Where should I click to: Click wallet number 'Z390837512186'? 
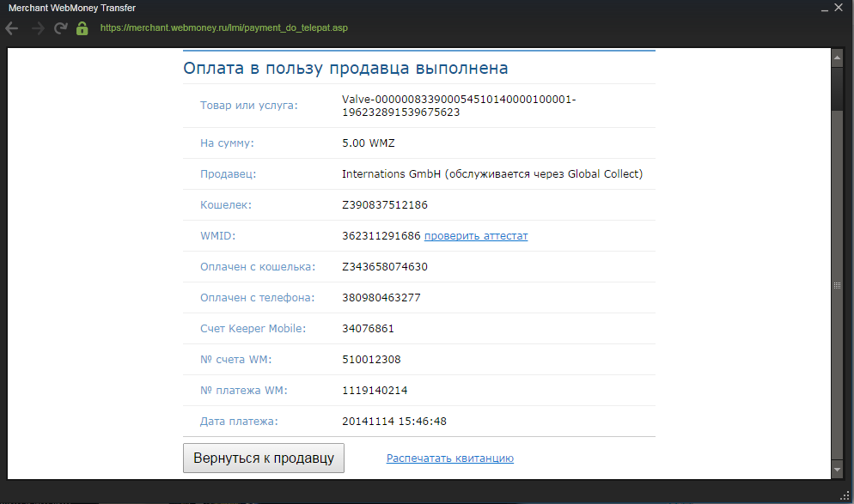(385, 204)
